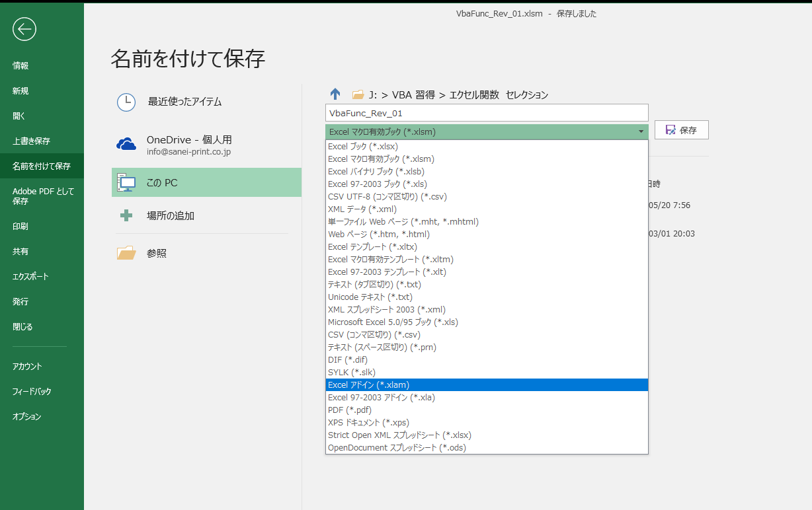Open the 印刷 menu item

pyautogui.click(x=42, y=226)
